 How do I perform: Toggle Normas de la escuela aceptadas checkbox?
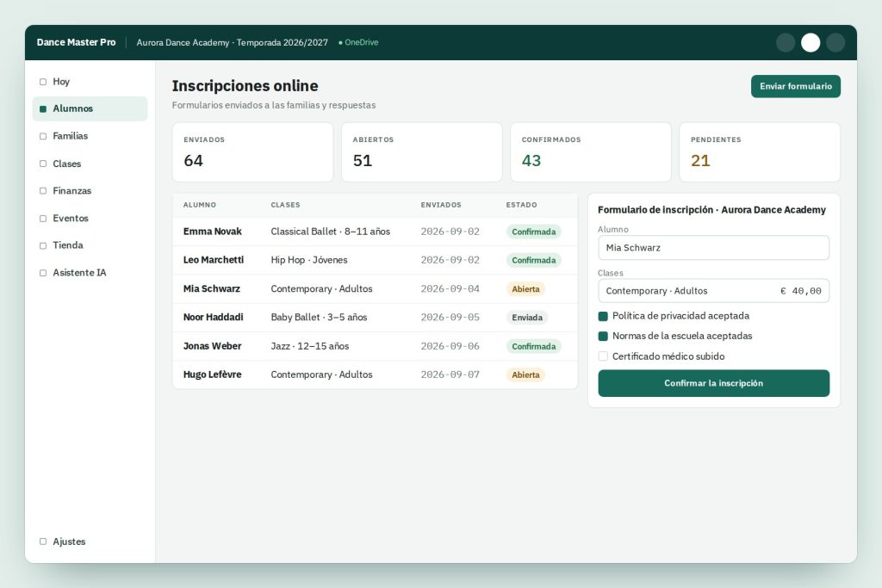tap(603, 336)
